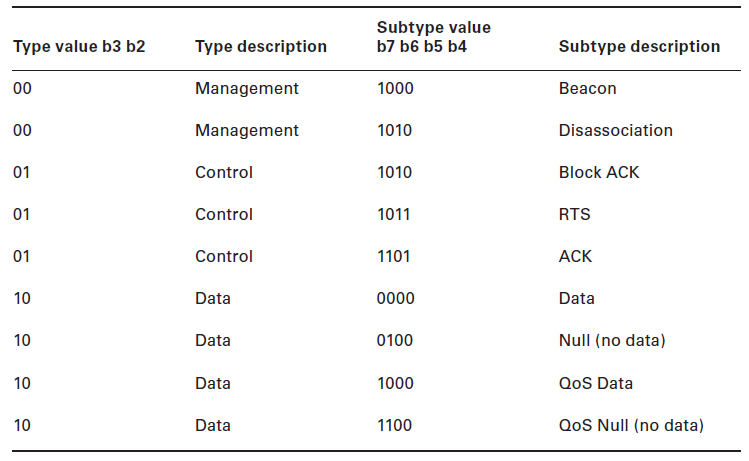Click the "Type value b3 b2" column header
Image resolution: width=749 pixels, height=461 pixels.
pos(79,46)
